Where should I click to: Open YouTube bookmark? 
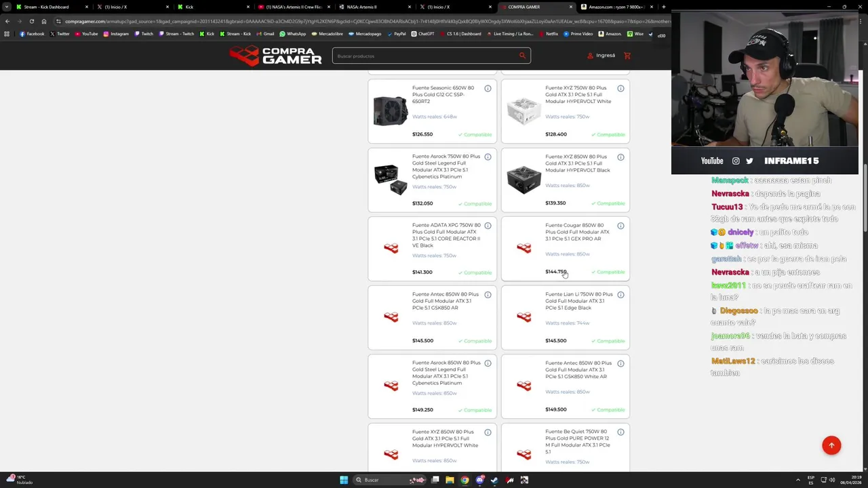[x=86, y=34]
